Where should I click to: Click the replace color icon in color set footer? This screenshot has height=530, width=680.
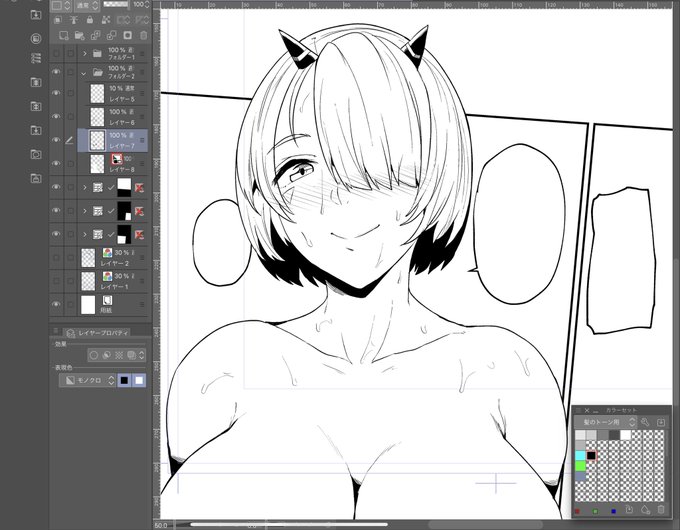pos(629,510)
